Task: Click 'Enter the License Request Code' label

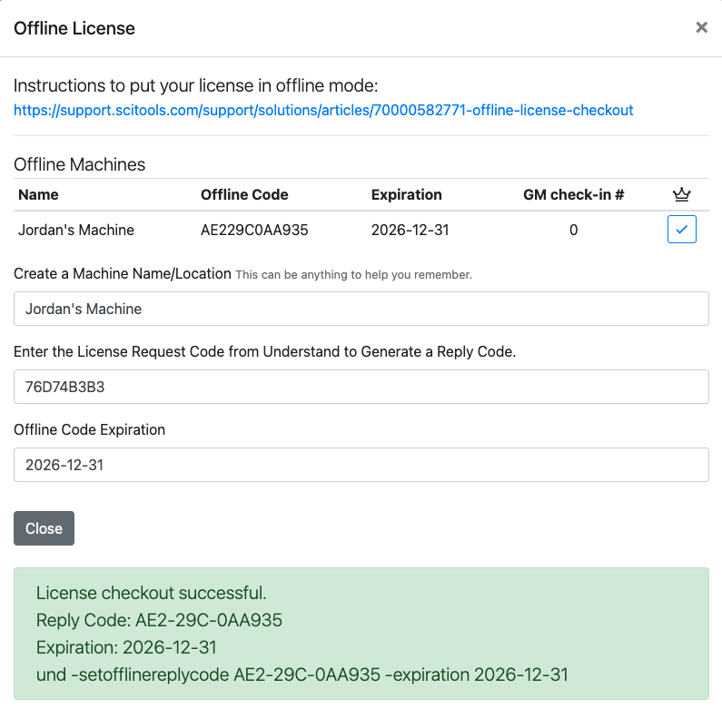Action: [x=265, y=352]
